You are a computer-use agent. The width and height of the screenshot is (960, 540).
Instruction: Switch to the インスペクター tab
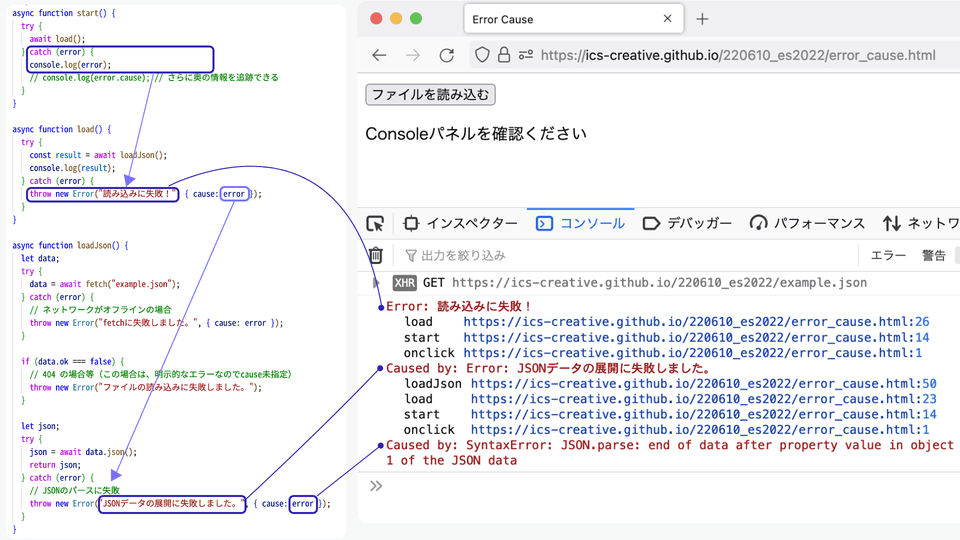pyautogui.click(x=460, y=223)
